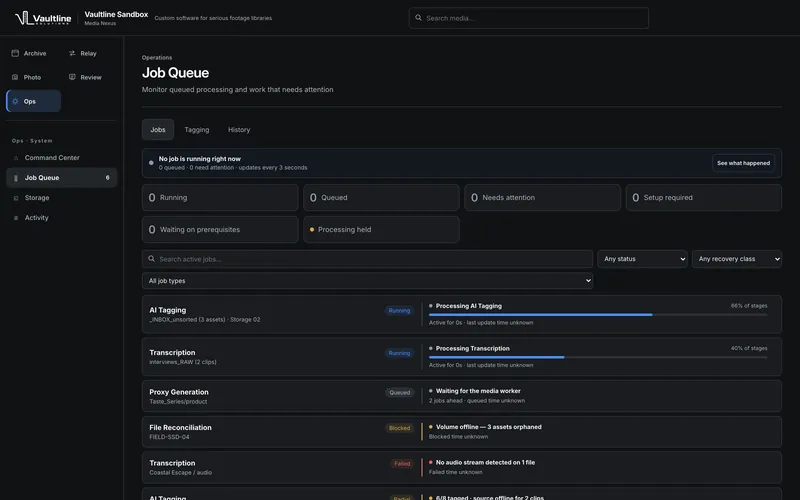Click the Queued count card
Viewport: 800px width, 500px height.
pos(381,197)
